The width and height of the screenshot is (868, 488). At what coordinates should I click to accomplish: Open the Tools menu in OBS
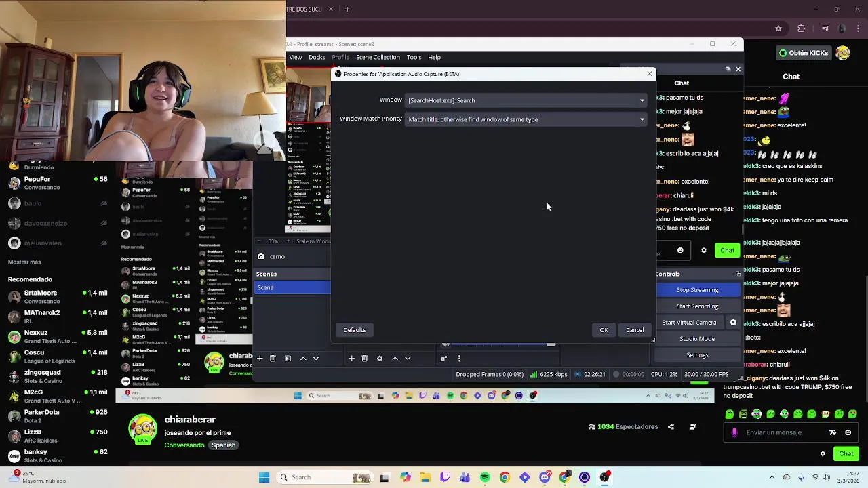(414, 57)
